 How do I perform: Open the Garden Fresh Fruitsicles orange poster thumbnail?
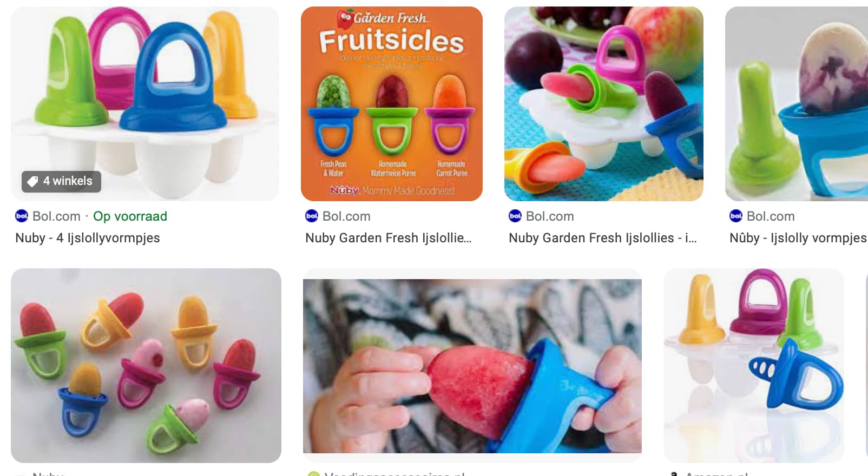392,104
